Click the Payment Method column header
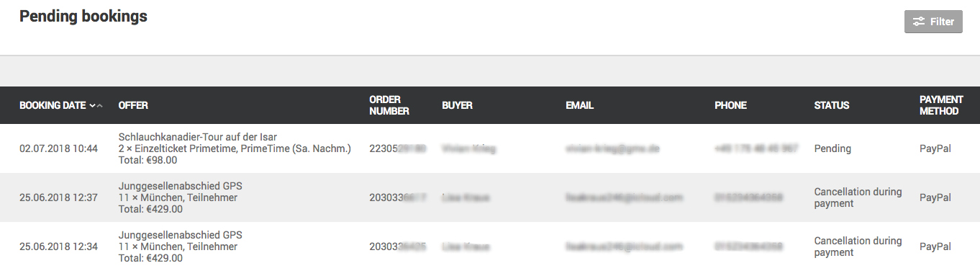Viewport: 980px width, 271px height. [941, 105]
